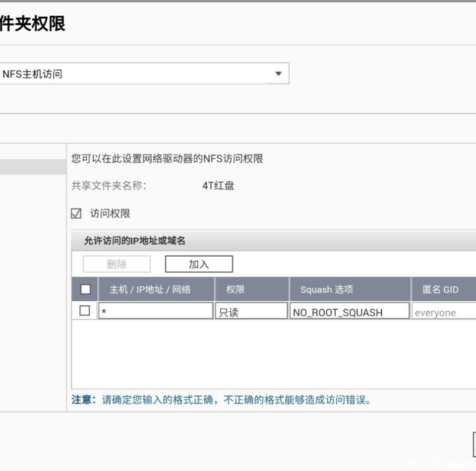
Task: Toggle the 访问权限 checkbox
Action: point(76,214)
